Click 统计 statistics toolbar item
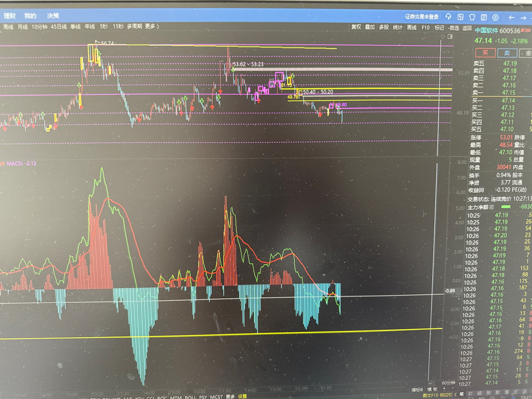Viewport: 532px width, 399px height. tap(397, 27)
